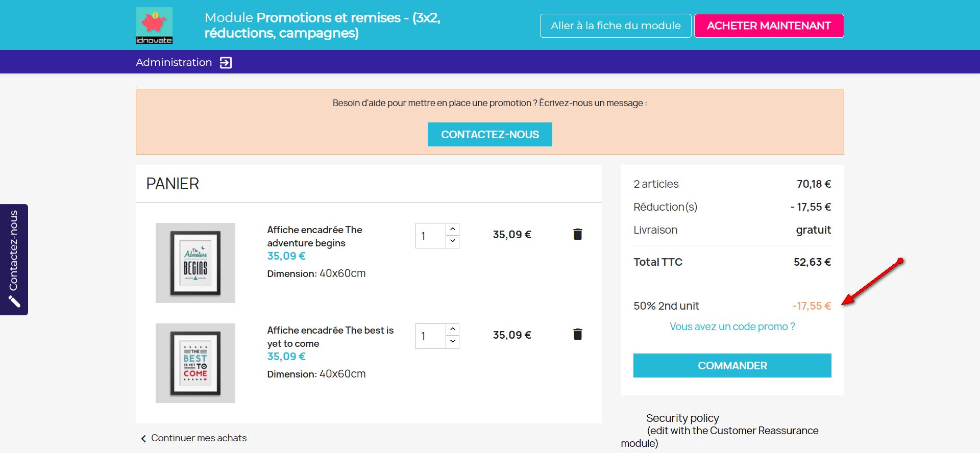Click the ACHETER MAINTENANT button
This screenshot has height=453, width=980.
769,26
